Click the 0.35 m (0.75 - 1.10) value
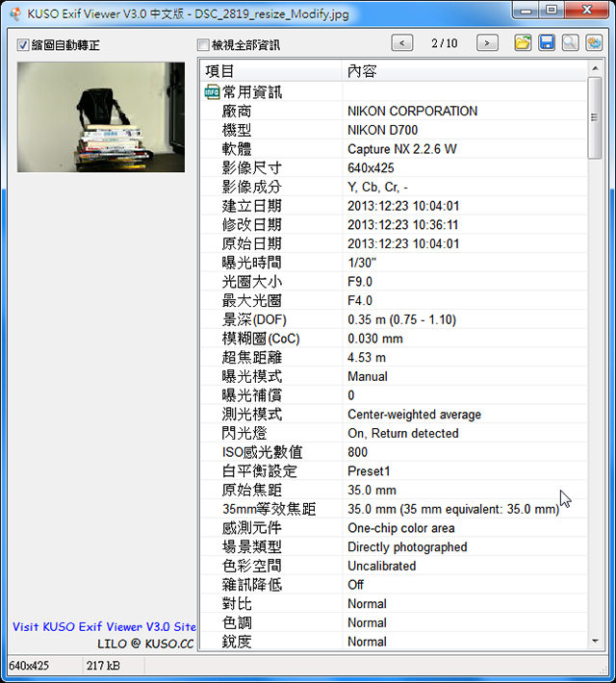Screen dimensions: 616x683 (401, 319)
